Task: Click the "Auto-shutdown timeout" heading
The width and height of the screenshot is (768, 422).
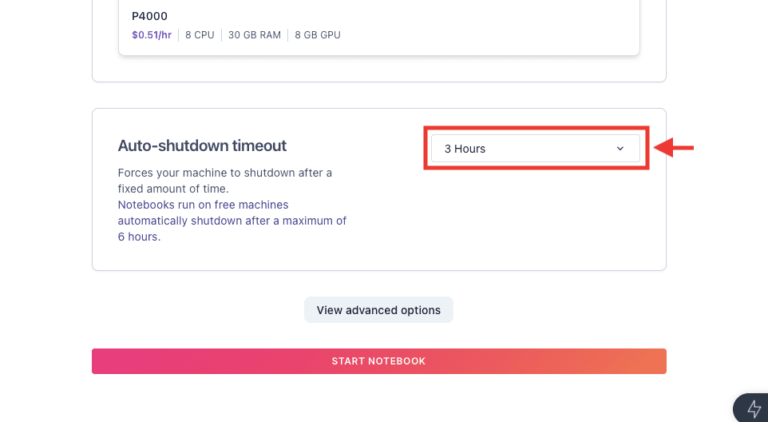Action: [202, 146]
